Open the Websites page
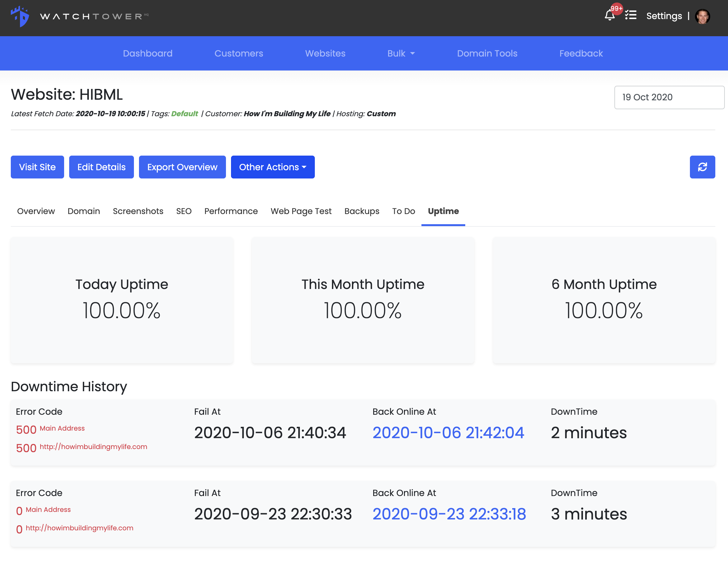 [325, 53]
